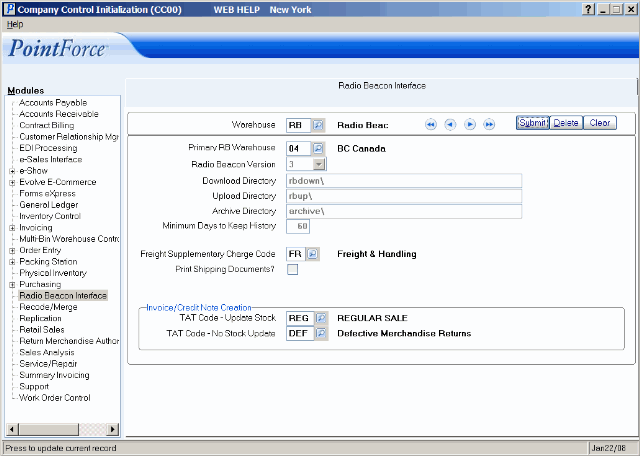Go to the first record
This screenshot has width=640, height=456.
(x=431, y=124)
